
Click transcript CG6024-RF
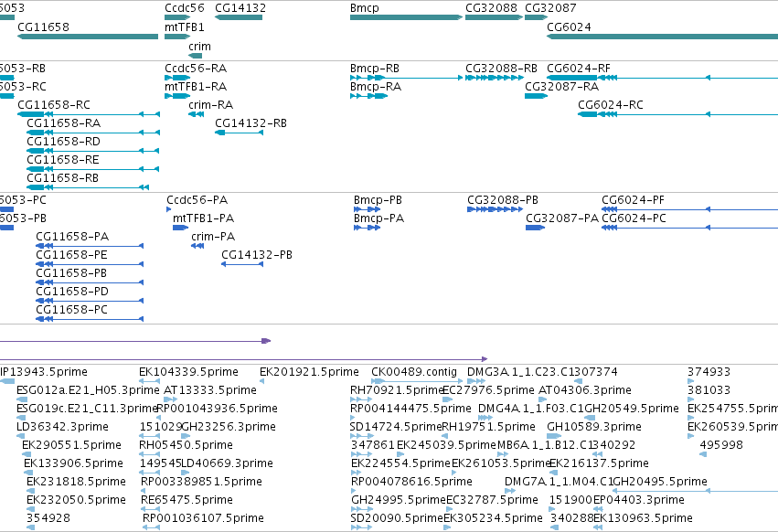tap(663, 78)
